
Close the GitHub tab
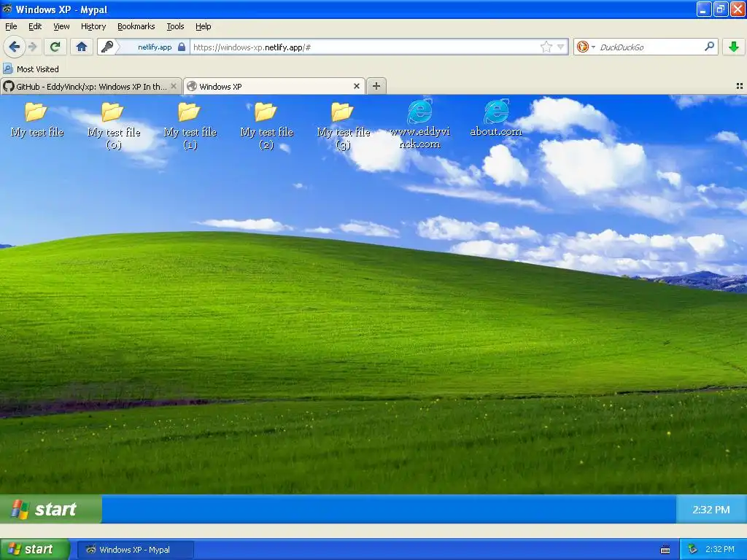click(174, 86)
